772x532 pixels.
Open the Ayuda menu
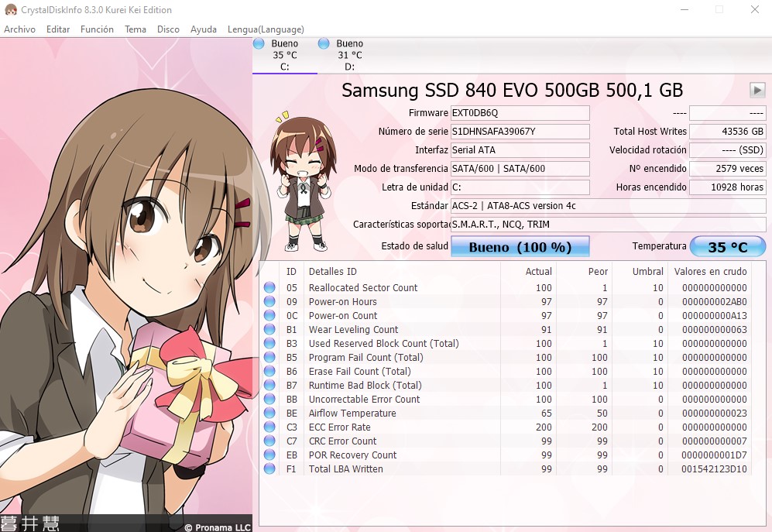point(204,29)
